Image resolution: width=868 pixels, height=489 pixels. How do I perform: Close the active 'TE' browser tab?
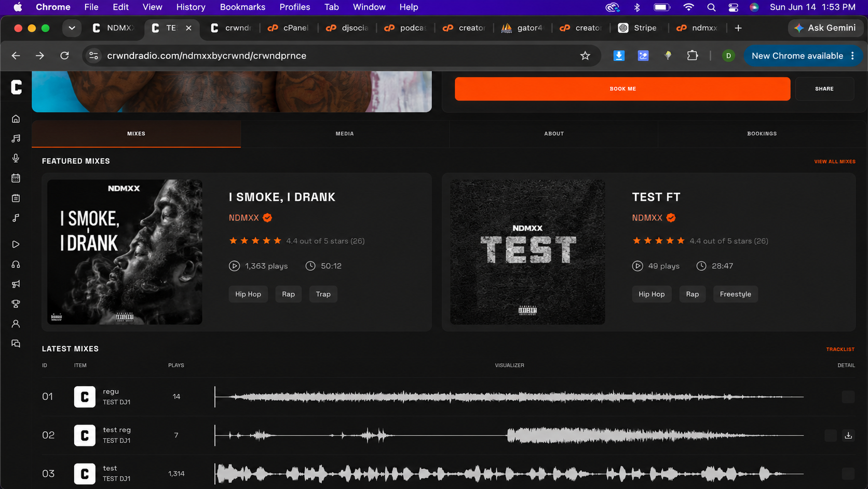(188, 28)
